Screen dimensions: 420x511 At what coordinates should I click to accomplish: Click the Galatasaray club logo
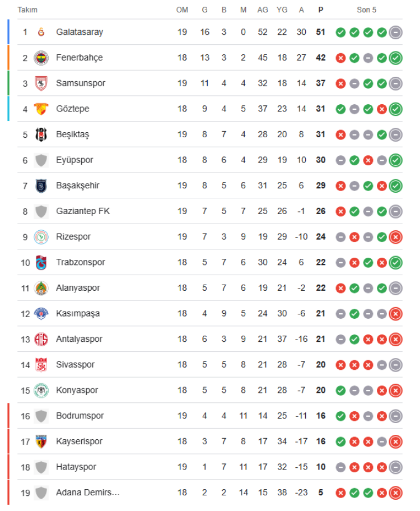coord(41,32)
